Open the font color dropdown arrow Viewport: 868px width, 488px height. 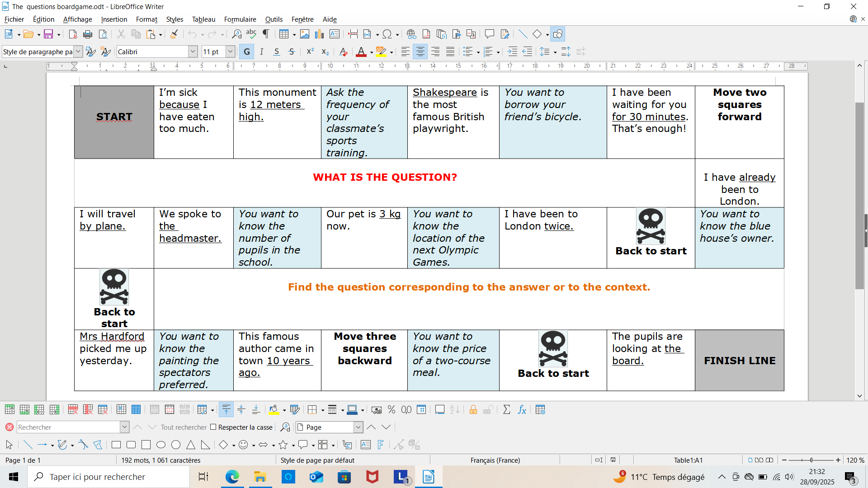tap(372, 52)
